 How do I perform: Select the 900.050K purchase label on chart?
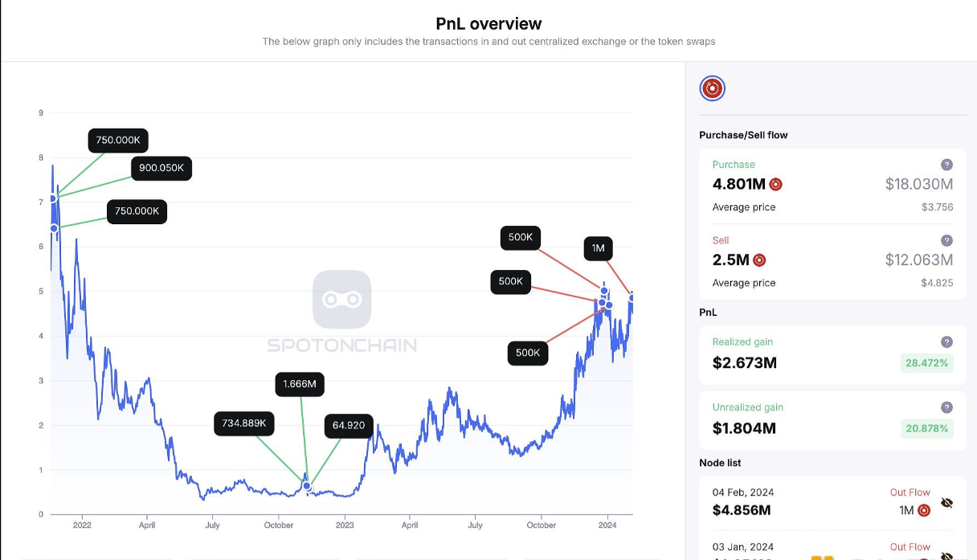coord(161,168)
